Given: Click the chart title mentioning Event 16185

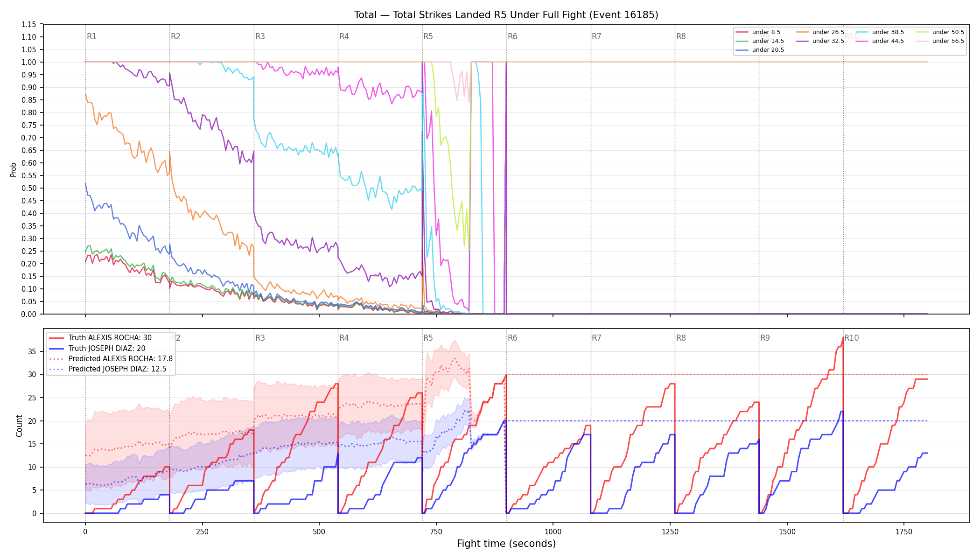Looking at the screenshot, I should click(x=506, y=15).
